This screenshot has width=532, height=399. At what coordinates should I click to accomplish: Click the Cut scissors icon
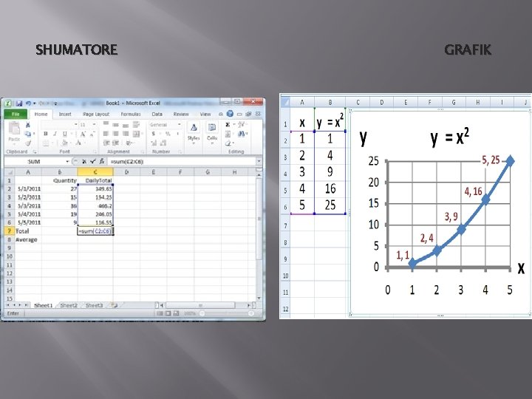coord(28,125)
